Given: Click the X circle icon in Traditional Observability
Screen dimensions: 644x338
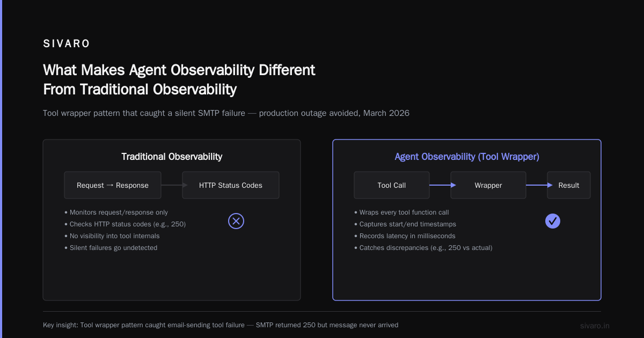Looking at the screenshot, I should [x=236, y=221].
